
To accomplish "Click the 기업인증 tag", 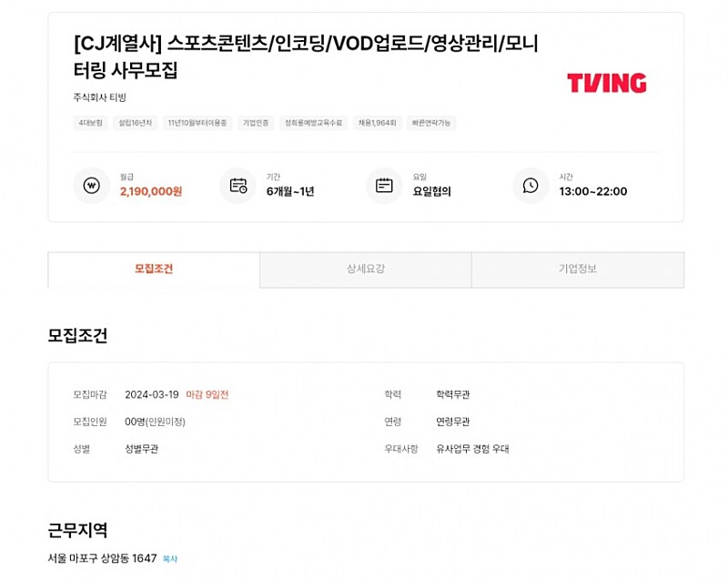I will 256,123.
